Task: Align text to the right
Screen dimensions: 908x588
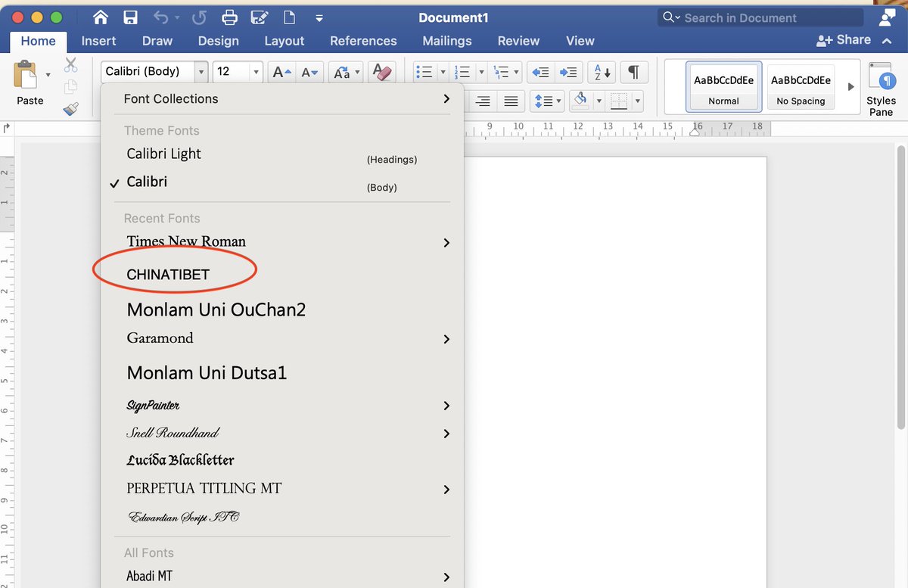Action: coord(483,101)
